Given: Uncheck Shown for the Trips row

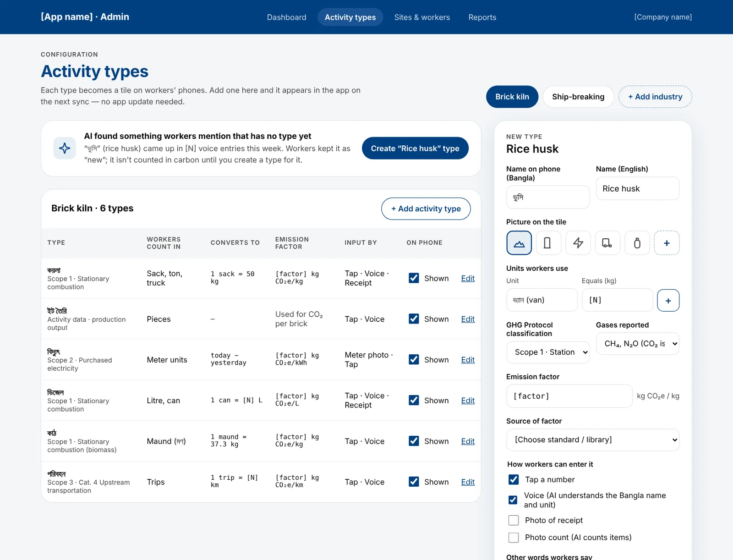Looking at the screenshot, I should (x=414, y=482).
